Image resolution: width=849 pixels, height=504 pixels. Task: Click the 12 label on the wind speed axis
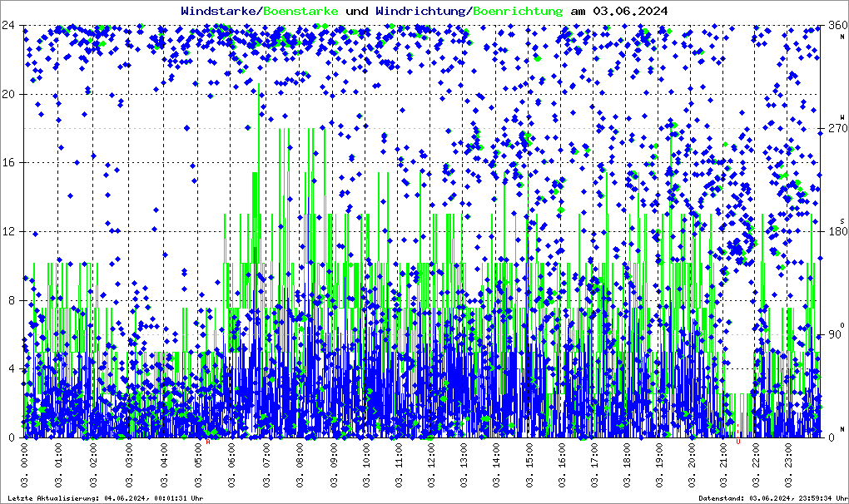pyautogui.click(x=7, y=231)
